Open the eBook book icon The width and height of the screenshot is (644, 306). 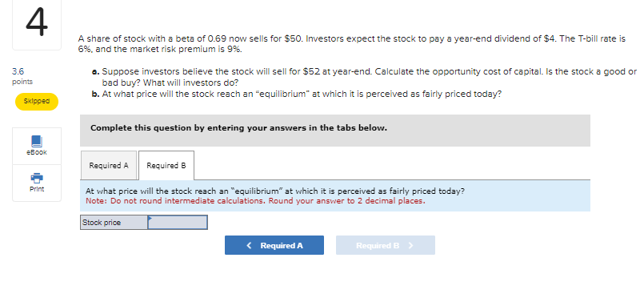[37, 141]
